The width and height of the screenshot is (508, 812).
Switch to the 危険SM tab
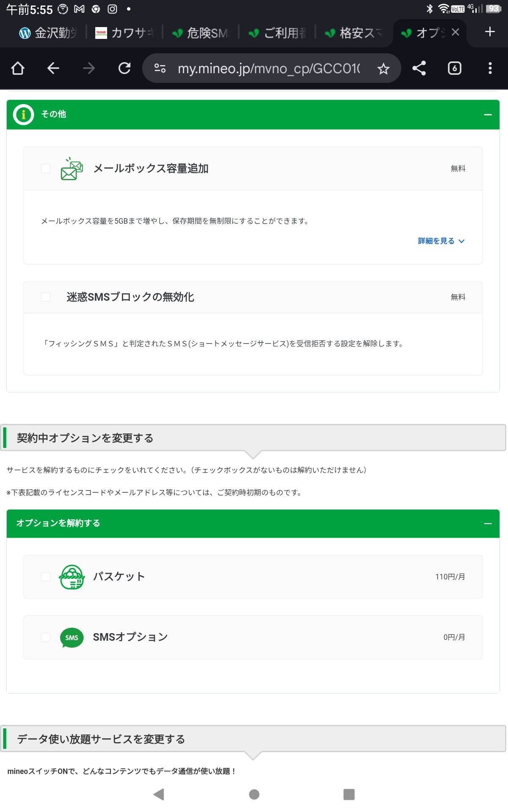(x=201, y=33)
